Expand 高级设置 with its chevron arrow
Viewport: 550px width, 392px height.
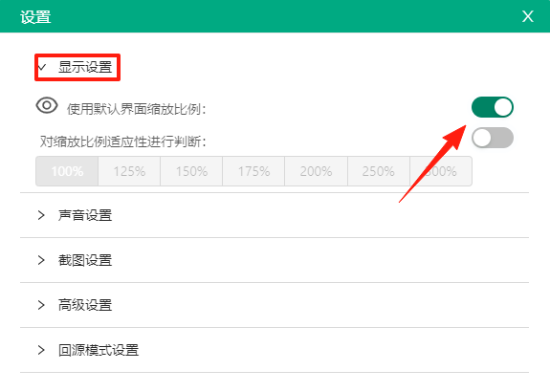coord(41,305)
